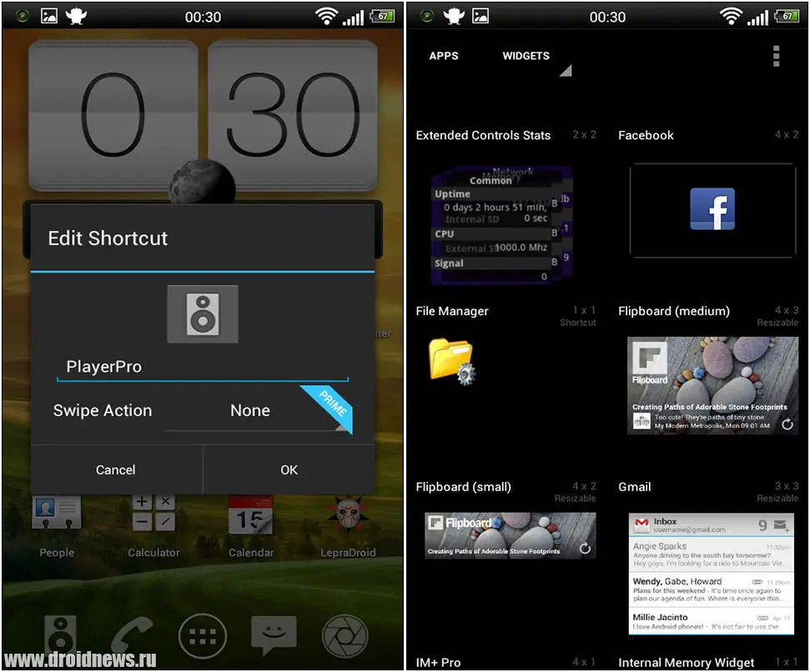810x672 pixels.
Task: Tap the 'Internal Memory Widget' label
Action: 686,662
